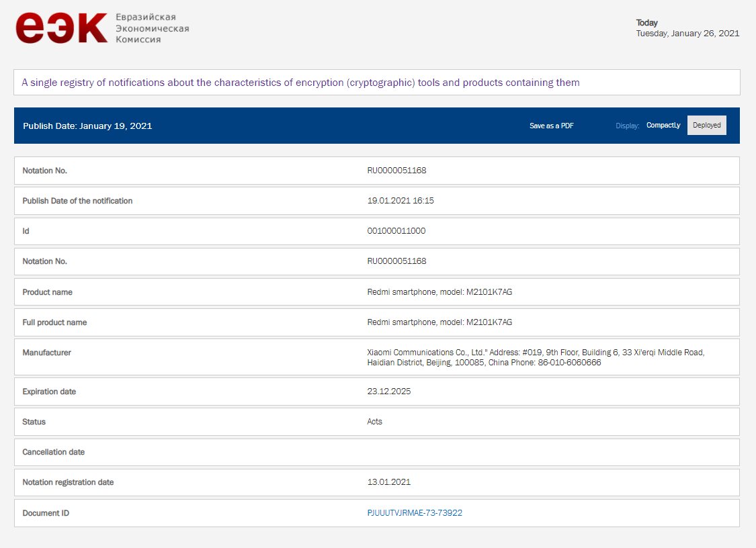This screenshot has width=756, height=548.
Task: Click the Display: label
Action: pos(627,126)
